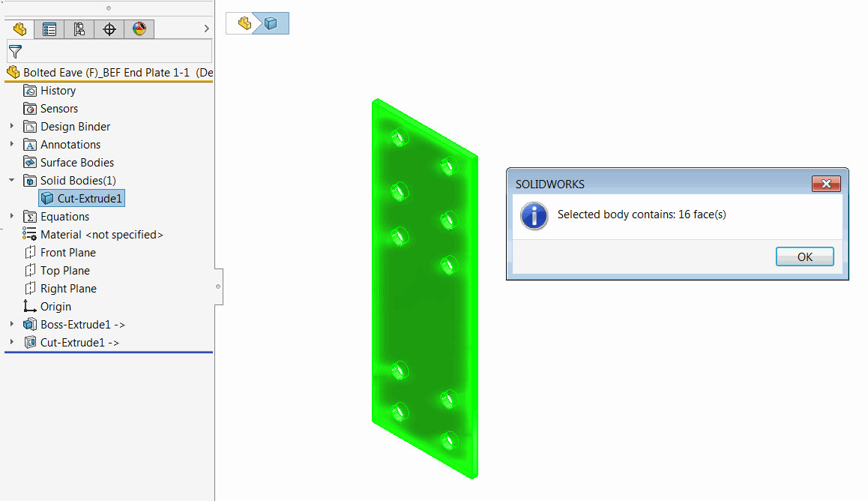Screen dimensions: 868x501
Task: Collapse the Solid Bodies(1) node
Action: tap(12, 180)
